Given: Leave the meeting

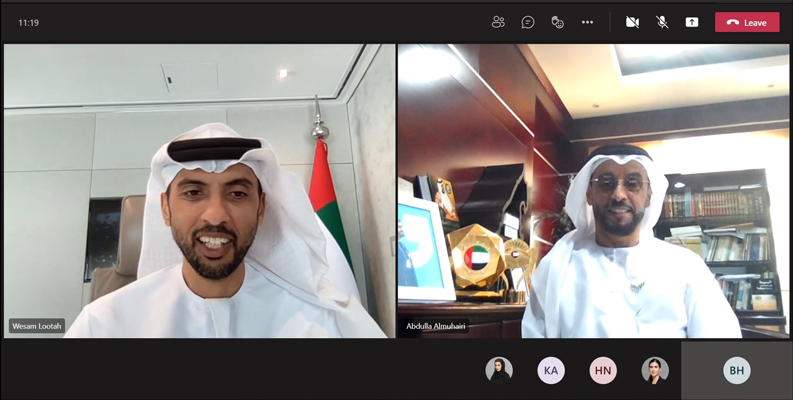Looking at the screenshot, I should [x=747, y=22].
